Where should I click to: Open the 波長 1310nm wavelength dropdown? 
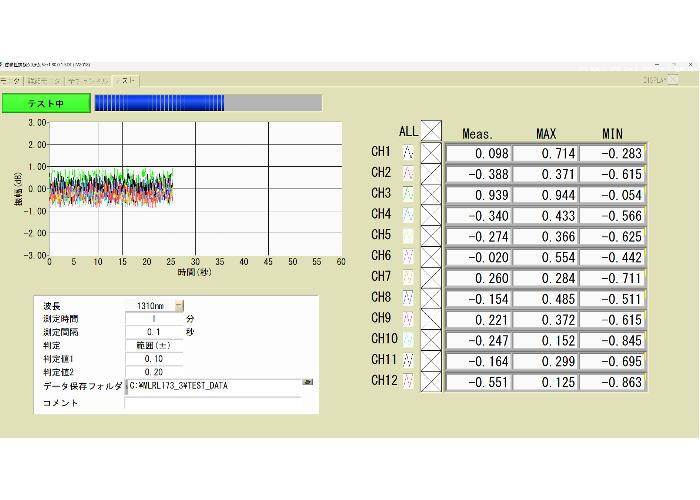[179, 305]
